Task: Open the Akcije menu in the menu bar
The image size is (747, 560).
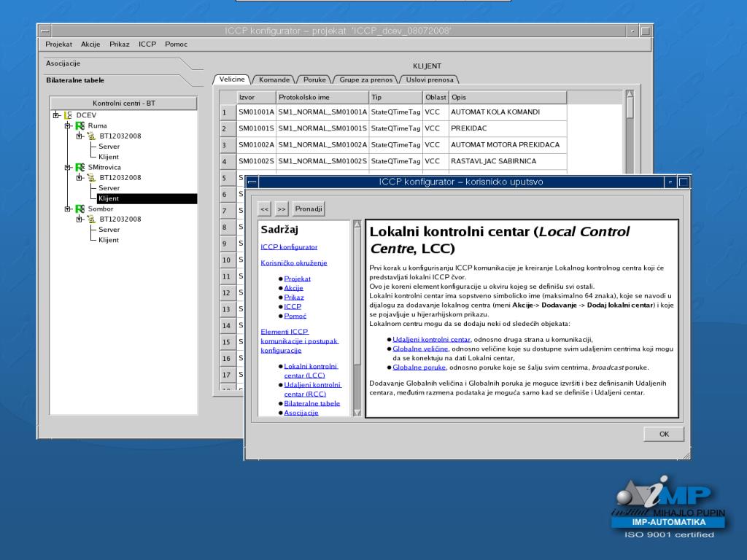Action: pyautogui.click(x=90, y=44)
